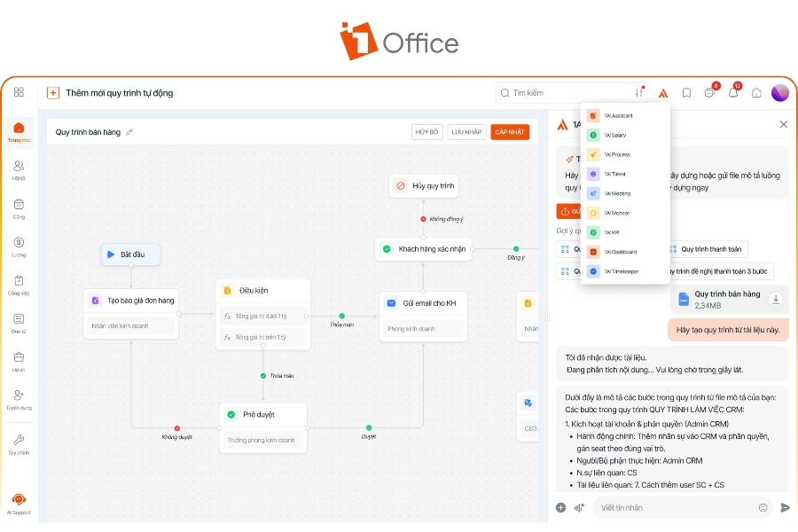Open chat messages with red badge
The image size is (798, 532).
tap(710, 91)
